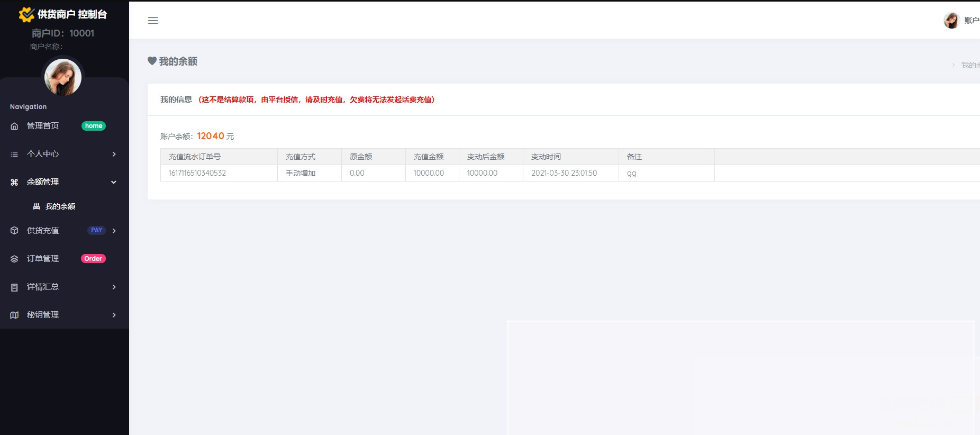Click the map icon beside 秘钥管理
Screen dimensions: 980x435
click(14, 315)
